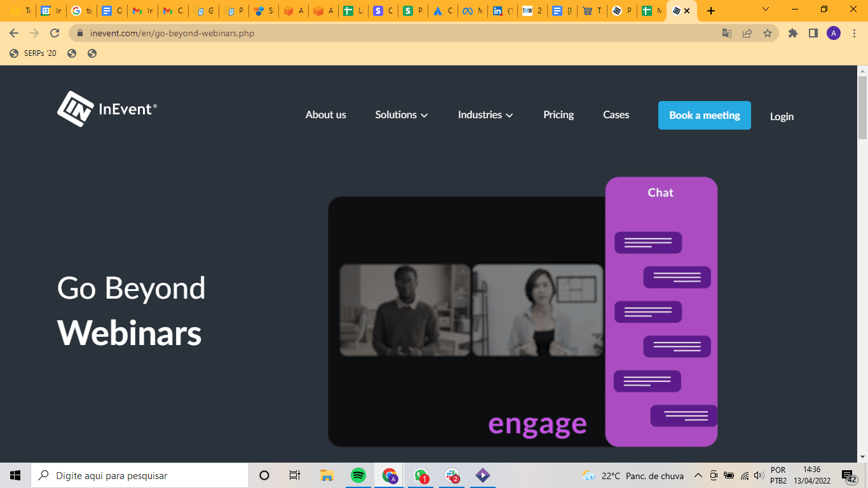Reload the page with the refresh icon
868x488 pixels.
(55, 33)
